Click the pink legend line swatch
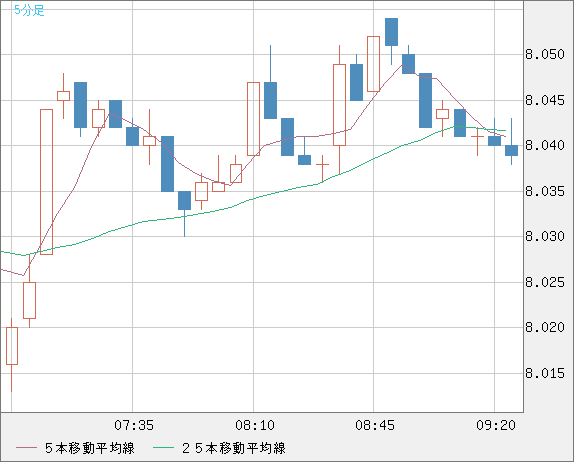The image size is (574, 462). point(26,448)
